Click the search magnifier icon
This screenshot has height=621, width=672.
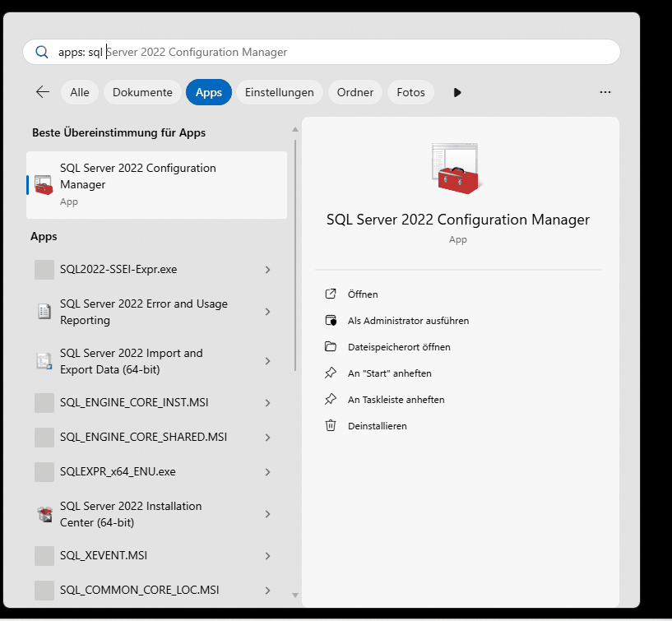42,52
